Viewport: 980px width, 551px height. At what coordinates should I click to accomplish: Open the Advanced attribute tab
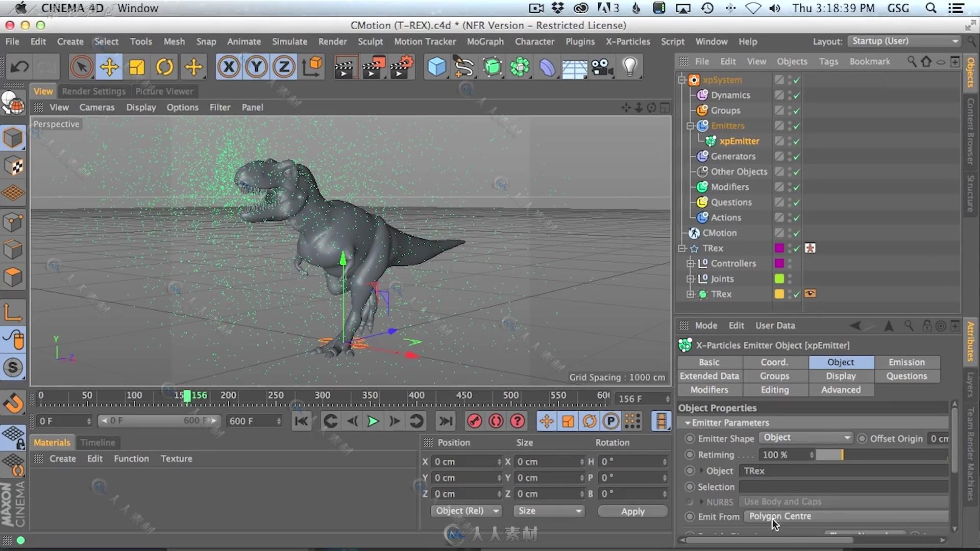(841, 389)
